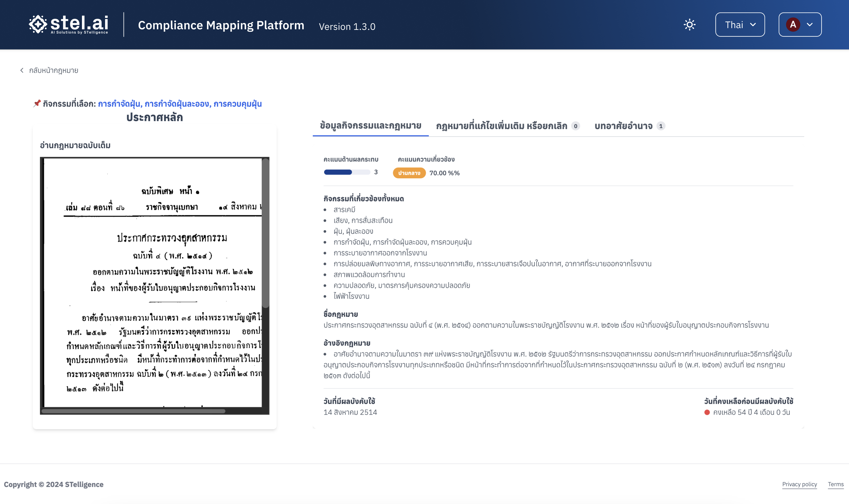849x504 pixels.
Task: Click the stel.ai logo icon
Action: (x=38, y=24)
